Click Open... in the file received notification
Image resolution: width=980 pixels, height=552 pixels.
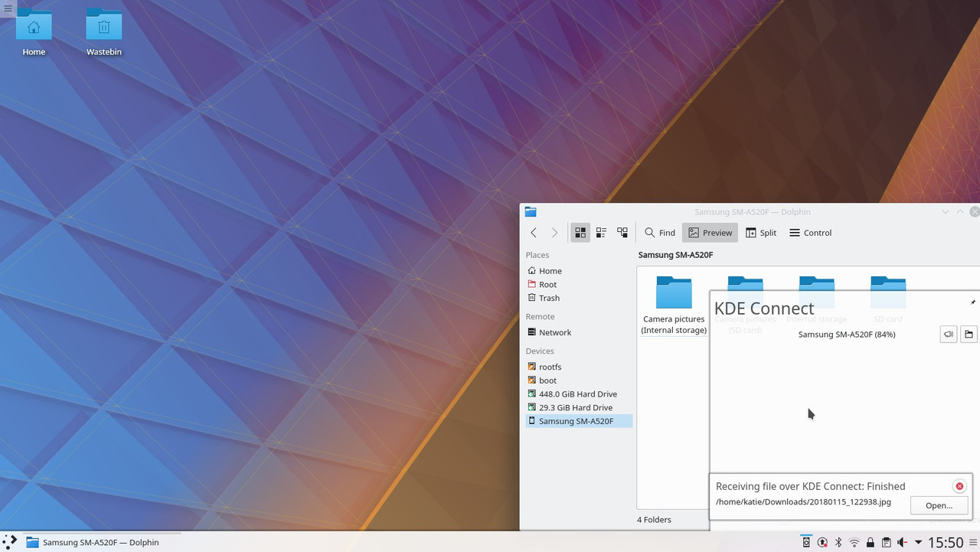pos(939,505)
